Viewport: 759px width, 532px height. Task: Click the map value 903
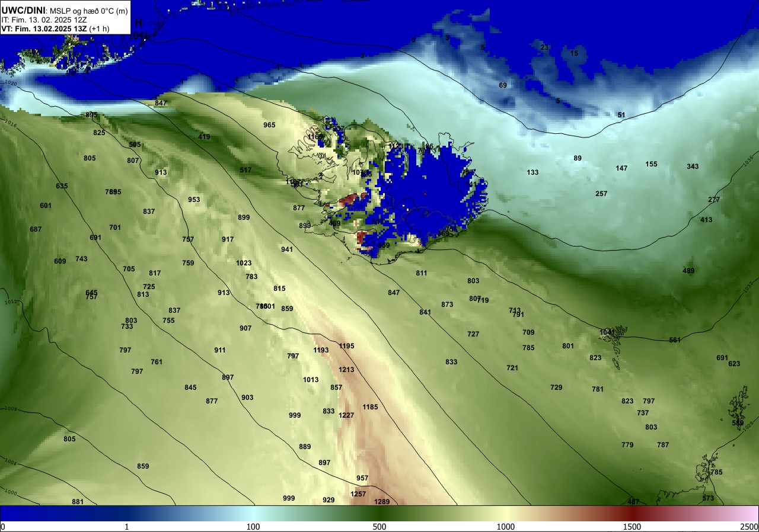click(x=247, y=398)
